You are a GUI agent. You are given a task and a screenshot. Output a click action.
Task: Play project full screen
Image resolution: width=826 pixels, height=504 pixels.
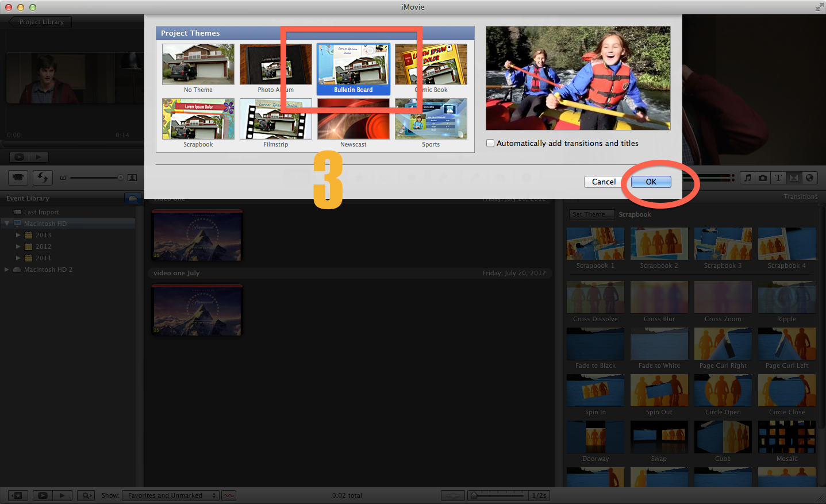[x=19, y=156]
